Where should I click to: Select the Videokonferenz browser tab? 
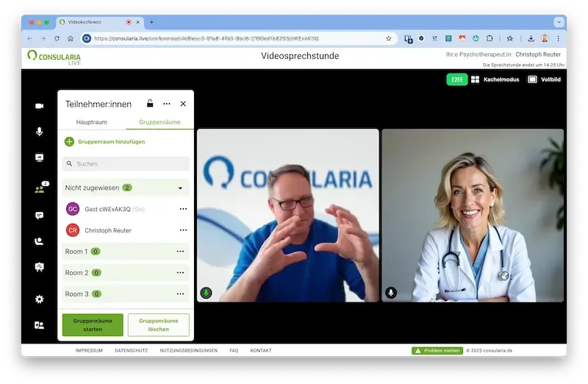(x=100, y=22)
